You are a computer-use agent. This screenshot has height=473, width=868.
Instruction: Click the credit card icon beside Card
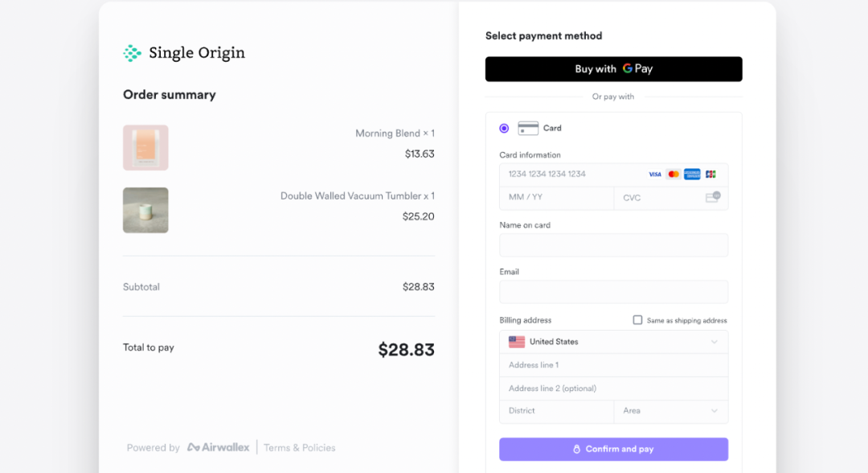point(528,128)
